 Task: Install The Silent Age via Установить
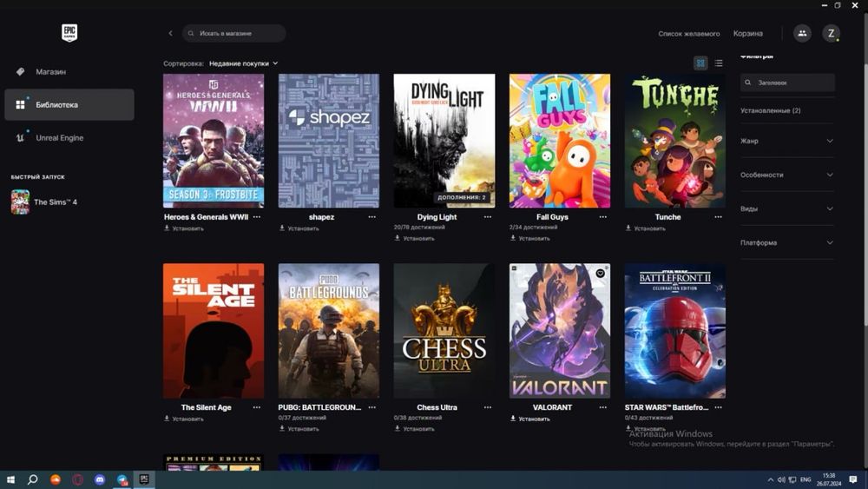184,419
